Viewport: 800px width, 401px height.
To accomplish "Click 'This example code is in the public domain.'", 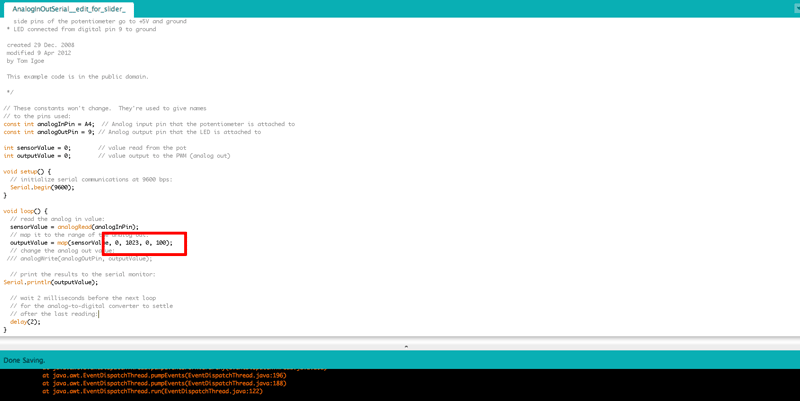I will [78, 77].
